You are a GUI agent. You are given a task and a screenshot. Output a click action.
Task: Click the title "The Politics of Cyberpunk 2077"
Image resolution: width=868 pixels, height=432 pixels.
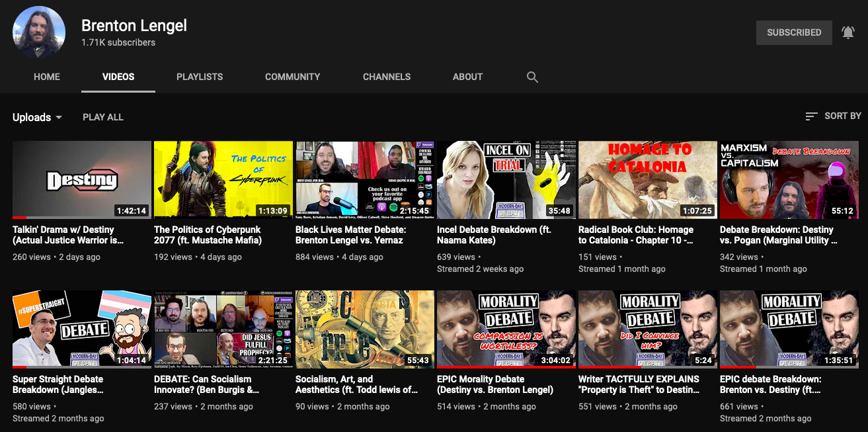pyautogui.click(x=208, y=235)
